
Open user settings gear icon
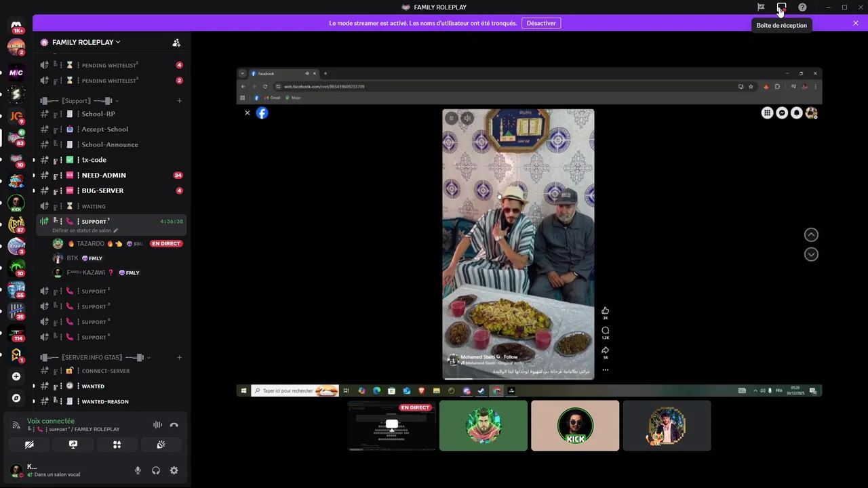pos(174,470)
